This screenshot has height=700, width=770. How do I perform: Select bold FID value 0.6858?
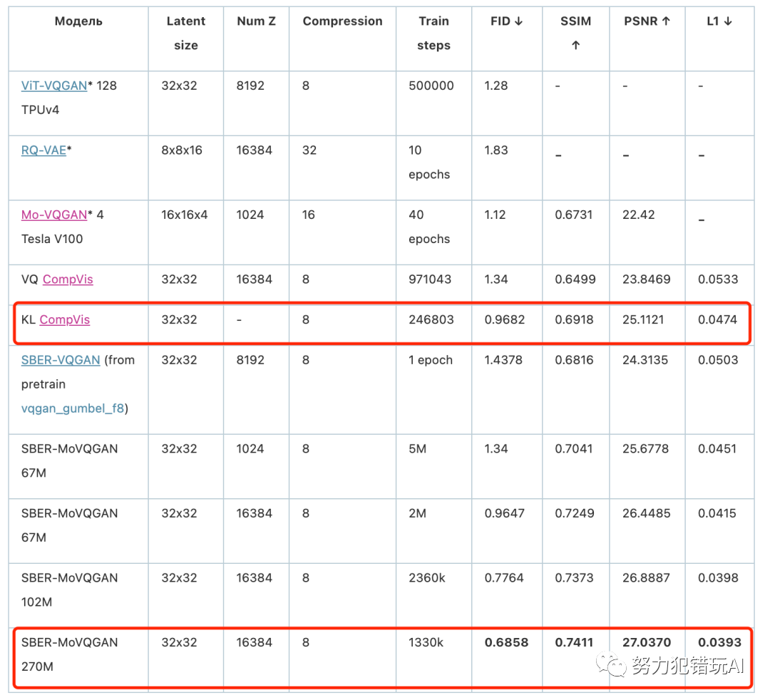(x=506, y=642)
